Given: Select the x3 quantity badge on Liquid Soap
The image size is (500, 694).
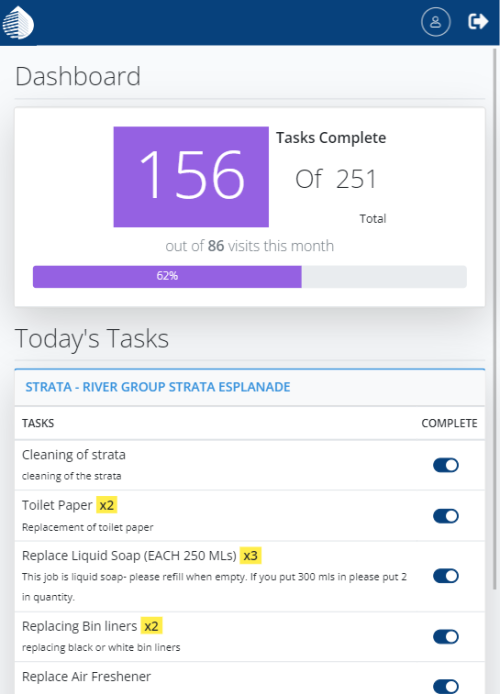Looking at the screenshot, I should (250, 555).
